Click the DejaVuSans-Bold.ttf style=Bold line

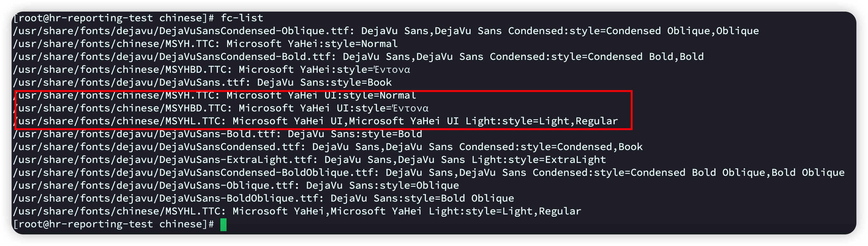coord(217,134)
